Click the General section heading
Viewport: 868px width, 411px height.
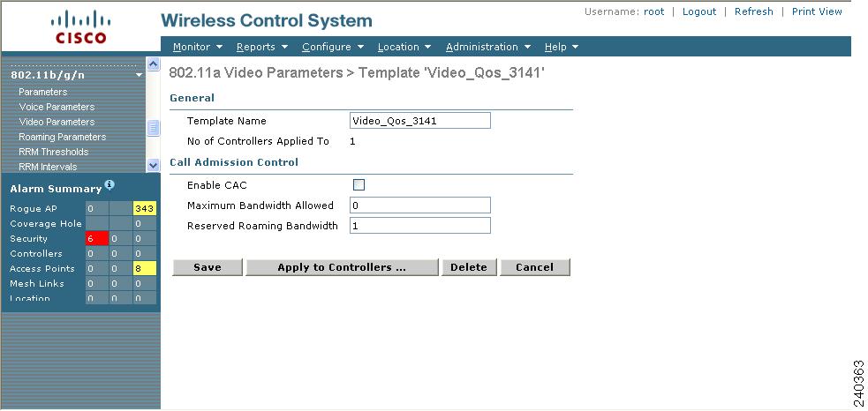pyautogui.click(x=192, y=98)
